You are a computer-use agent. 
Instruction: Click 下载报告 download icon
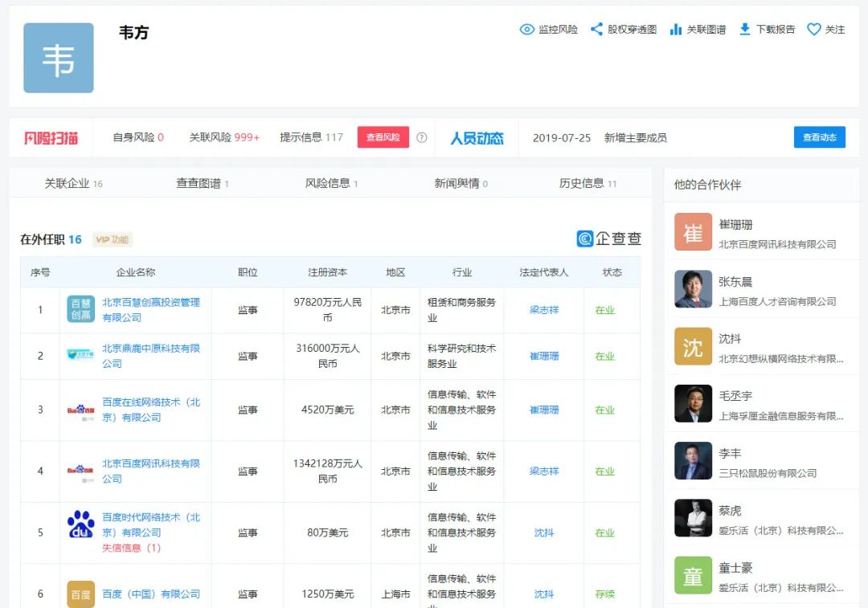tap(745, 30)
